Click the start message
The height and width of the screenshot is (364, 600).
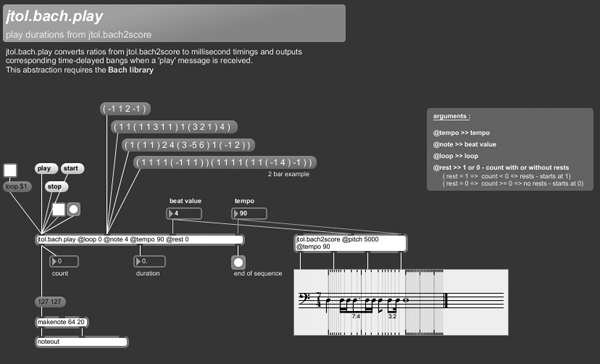tap(72, 168)
